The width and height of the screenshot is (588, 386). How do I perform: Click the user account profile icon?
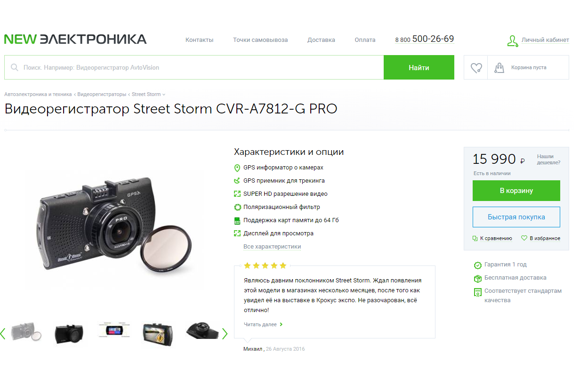click(x=512, y=41)
